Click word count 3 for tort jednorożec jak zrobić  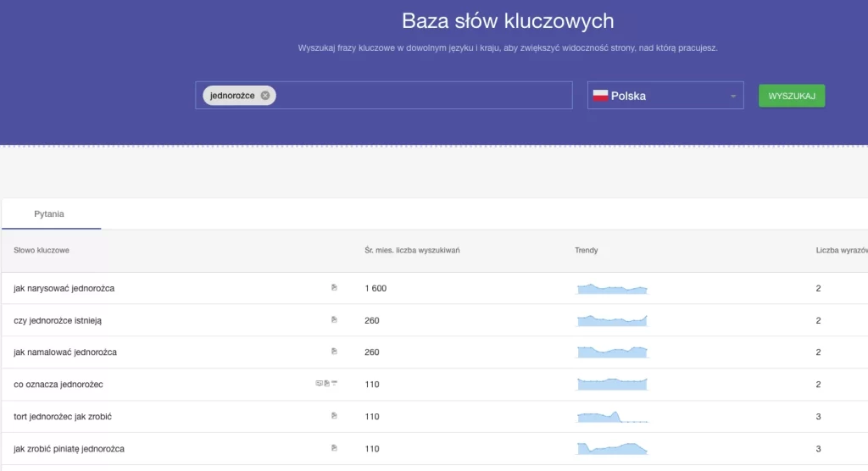coord(818,416)
